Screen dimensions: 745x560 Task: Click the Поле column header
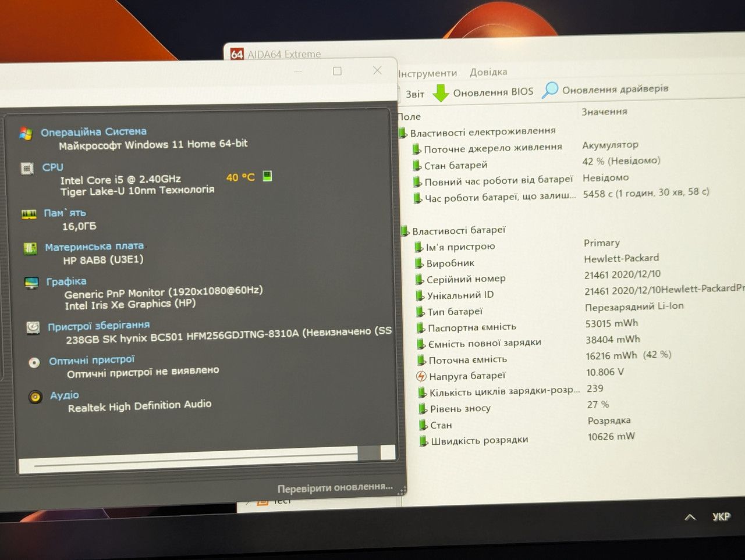point(410,117)
